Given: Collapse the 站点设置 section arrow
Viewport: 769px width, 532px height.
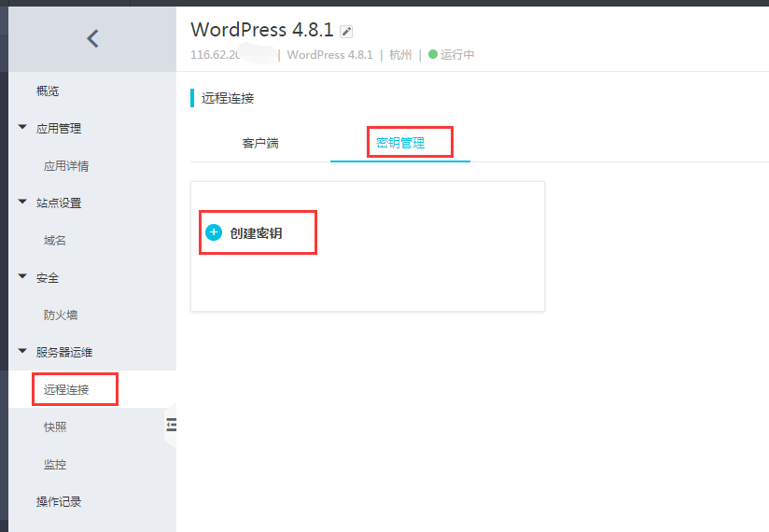Looking at the screenshot, I should pyautogui.click(x=22, y=202).
